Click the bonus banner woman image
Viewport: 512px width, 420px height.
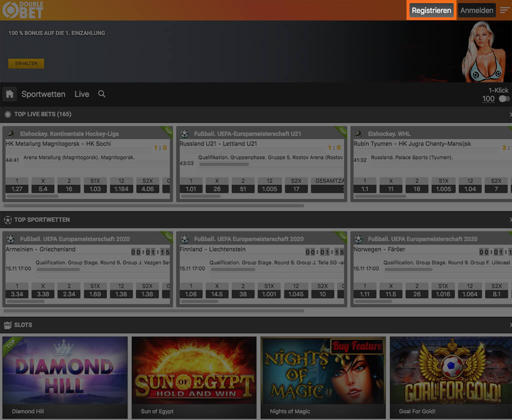(483, 51)
